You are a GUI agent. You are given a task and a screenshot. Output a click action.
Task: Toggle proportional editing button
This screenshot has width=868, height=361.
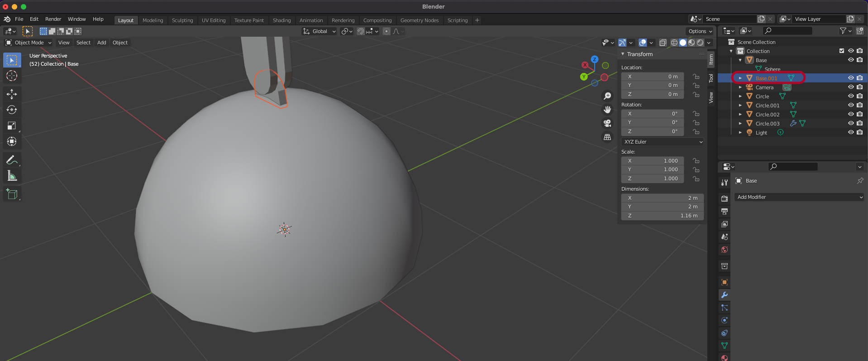coord(386,31)
